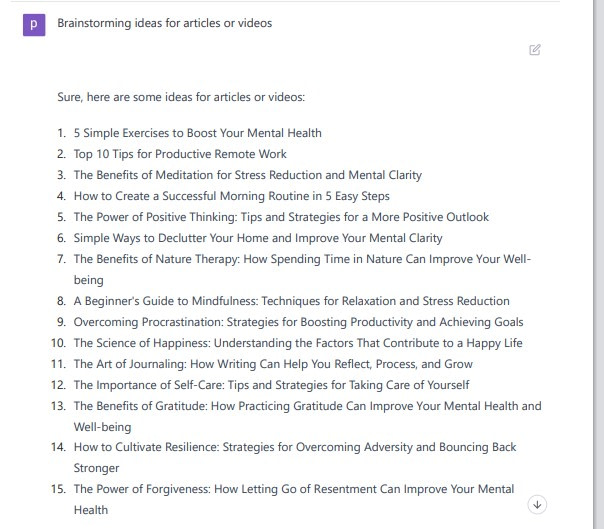Click 'Simple Ways to Declutter Your Home' item
604x529 pixels.
[258, 238]
